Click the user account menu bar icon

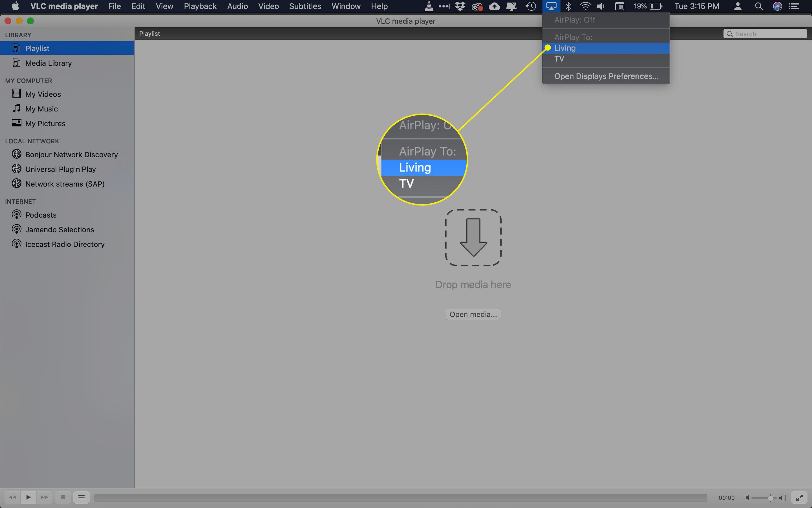(738, 6)
